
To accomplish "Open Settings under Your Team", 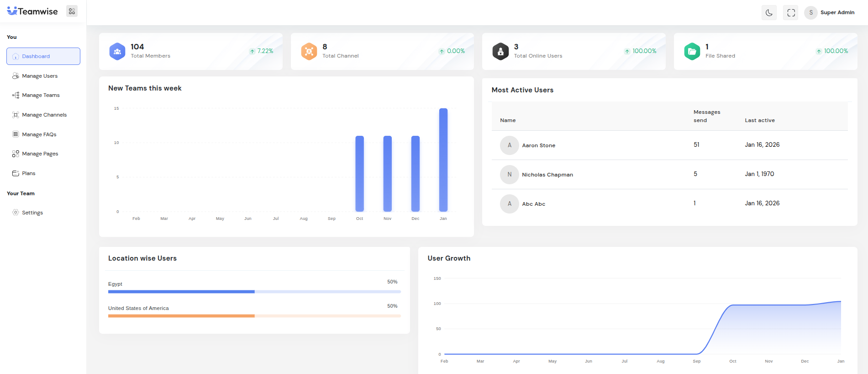I will pos(32,213).
